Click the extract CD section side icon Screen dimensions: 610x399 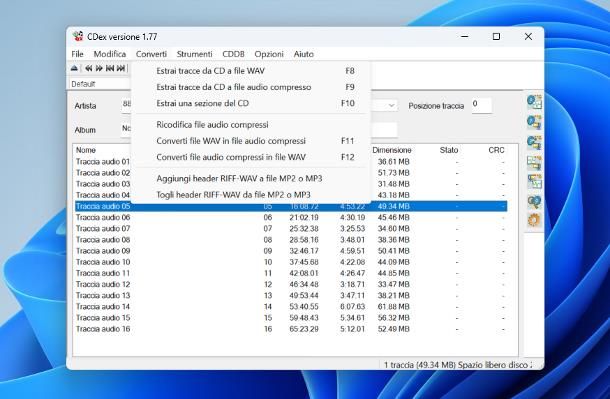coord(535,142)
